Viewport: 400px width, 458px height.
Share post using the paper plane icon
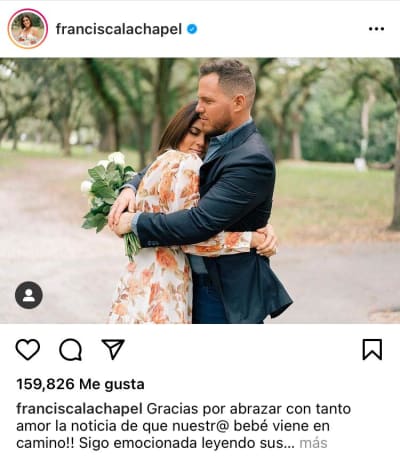tap(113, 349)
